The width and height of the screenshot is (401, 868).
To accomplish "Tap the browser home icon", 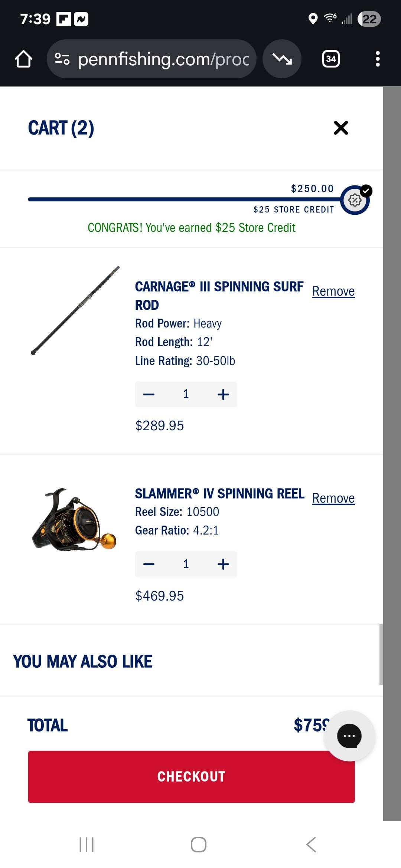I will [x=23, y=59].
